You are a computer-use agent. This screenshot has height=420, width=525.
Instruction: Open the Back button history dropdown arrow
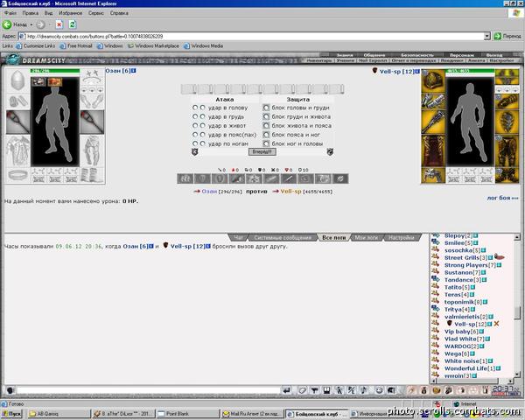pos(31,24)
